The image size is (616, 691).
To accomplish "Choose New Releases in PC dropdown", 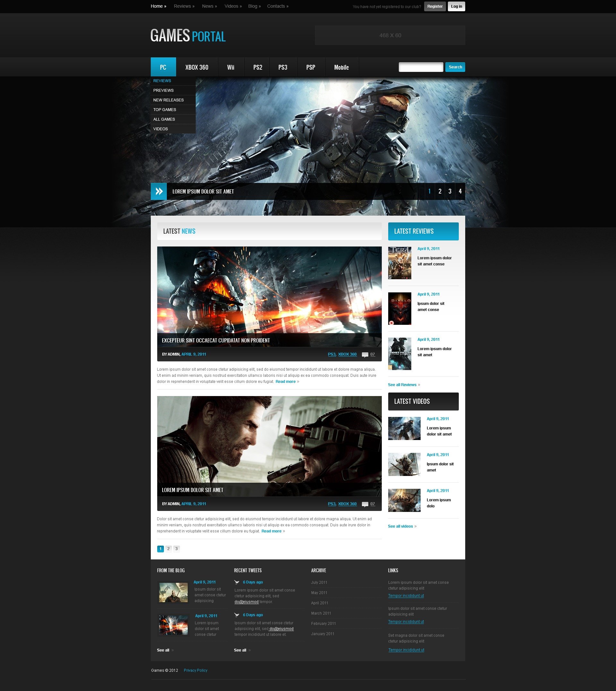I will (x=173, y=100).
